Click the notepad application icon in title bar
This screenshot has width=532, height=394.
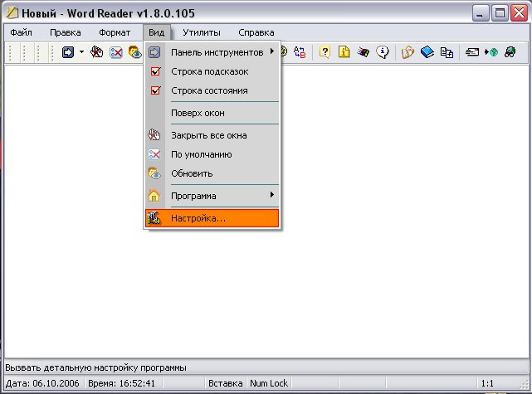[x=12, y=13]
